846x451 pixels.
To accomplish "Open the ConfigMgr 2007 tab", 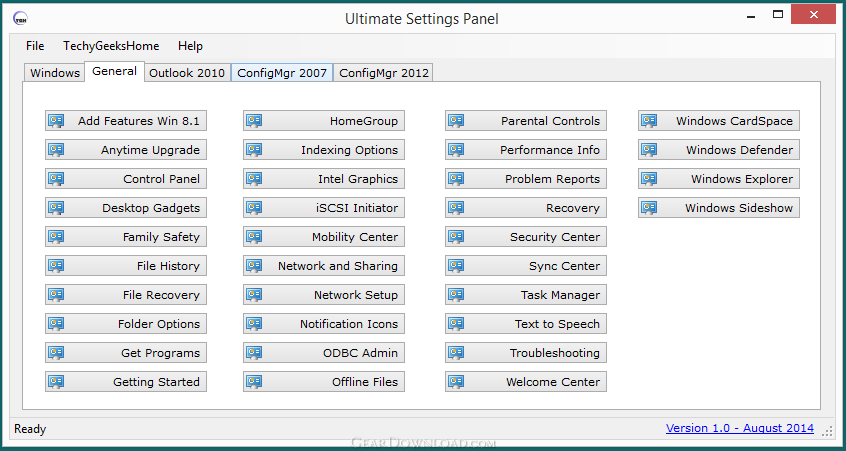I will pyautogui.click(x=282, y=73).
